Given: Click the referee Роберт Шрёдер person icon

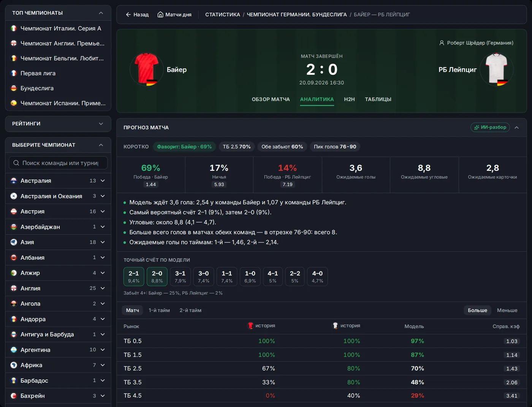Looking at the screenshot, I should coord(442,43).
